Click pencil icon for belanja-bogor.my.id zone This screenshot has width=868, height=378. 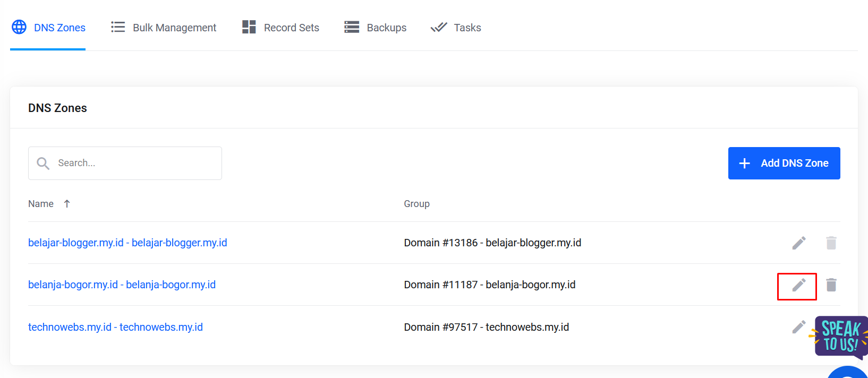click(798, 285)
